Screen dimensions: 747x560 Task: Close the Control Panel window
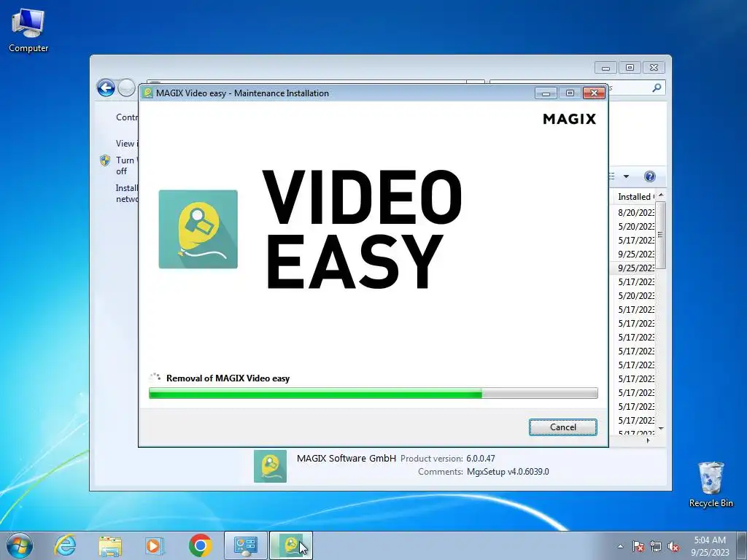654,68
